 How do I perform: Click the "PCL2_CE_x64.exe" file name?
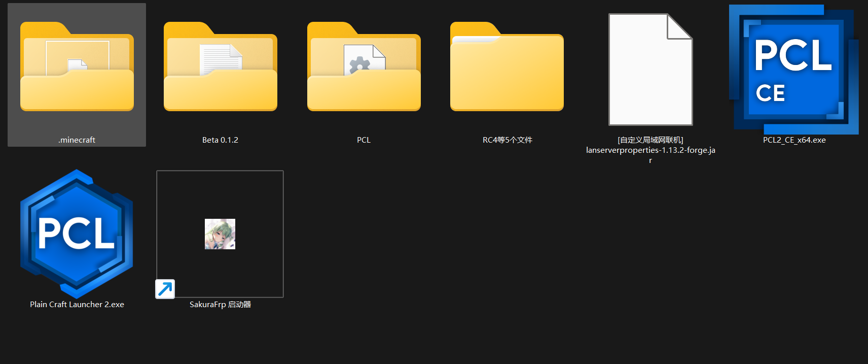click(x=794, y=140)
